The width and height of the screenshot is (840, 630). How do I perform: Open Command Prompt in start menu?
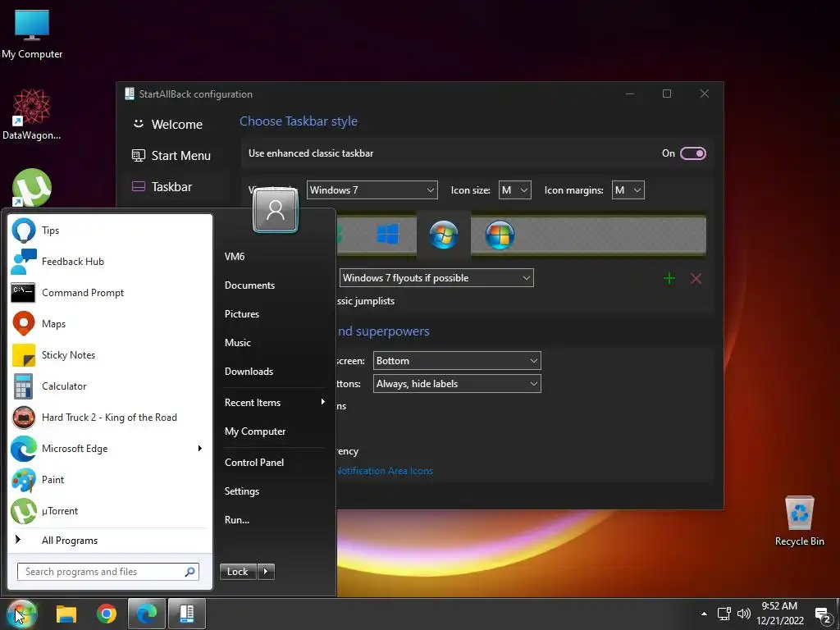point(110,293)
